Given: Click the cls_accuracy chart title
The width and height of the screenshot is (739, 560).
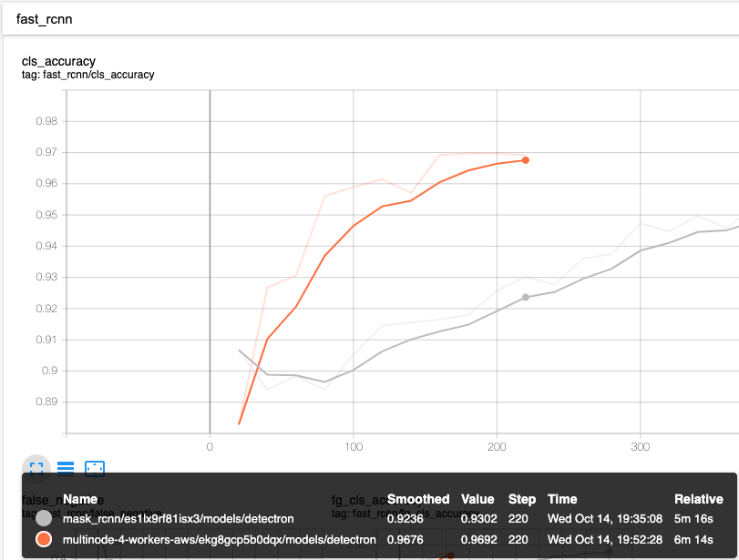Looking at the screenshot, I should [59, 61].
